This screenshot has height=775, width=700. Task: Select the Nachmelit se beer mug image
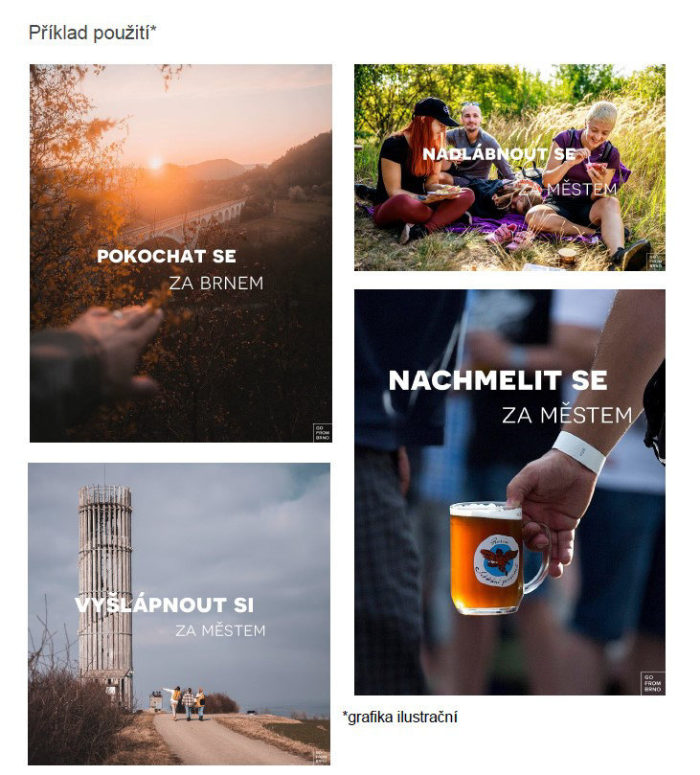509,492
